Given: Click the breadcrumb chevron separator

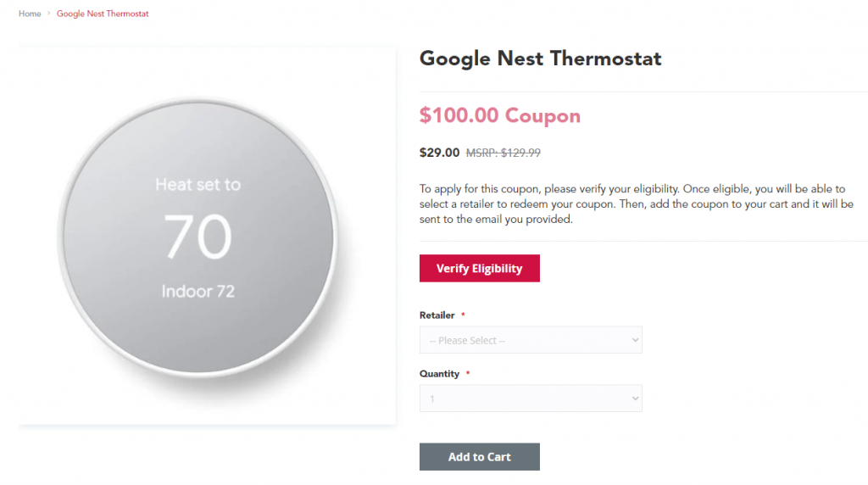Looking at the screenshot, I should click(49, 14).
